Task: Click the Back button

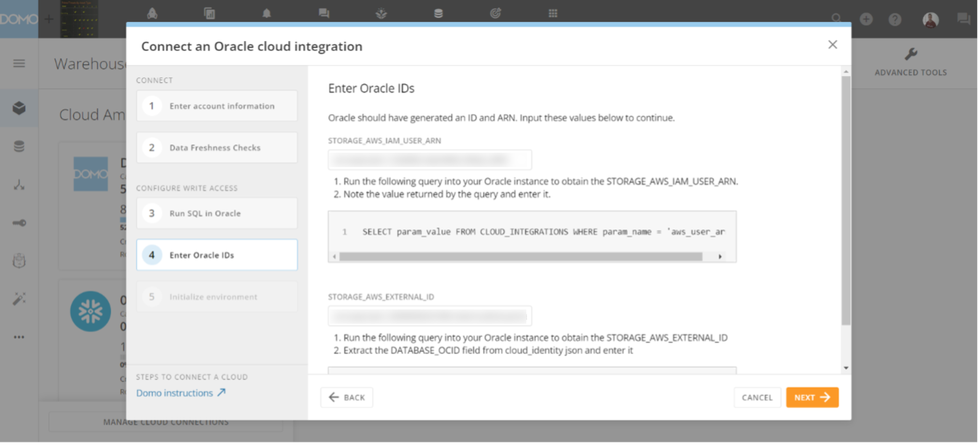Action: pos(347,398)
